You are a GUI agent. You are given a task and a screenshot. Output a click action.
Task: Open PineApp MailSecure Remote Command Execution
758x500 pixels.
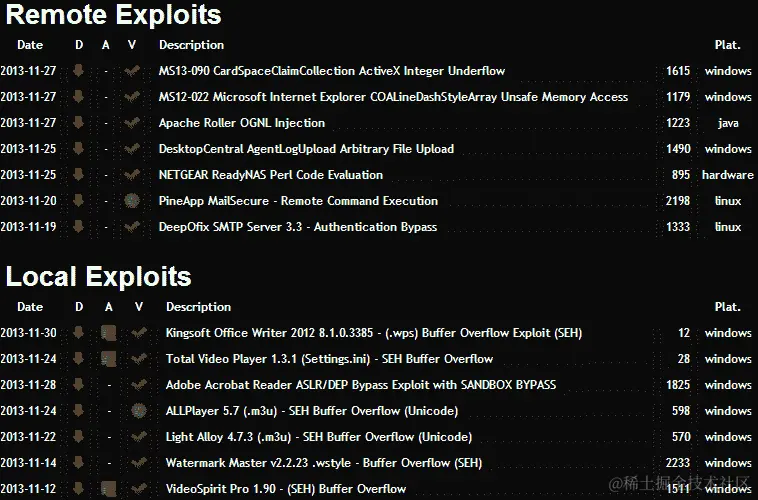click(x=298, y=201)
